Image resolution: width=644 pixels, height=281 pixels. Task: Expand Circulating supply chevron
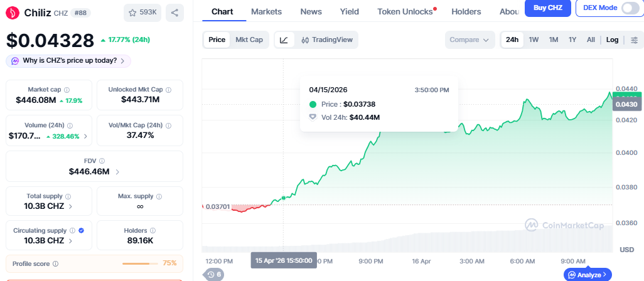70,241
